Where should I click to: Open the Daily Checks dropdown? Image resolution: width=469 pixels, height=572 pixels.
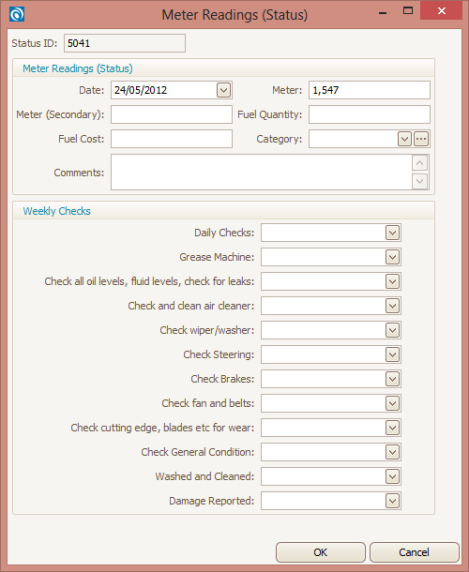point(392,233)
